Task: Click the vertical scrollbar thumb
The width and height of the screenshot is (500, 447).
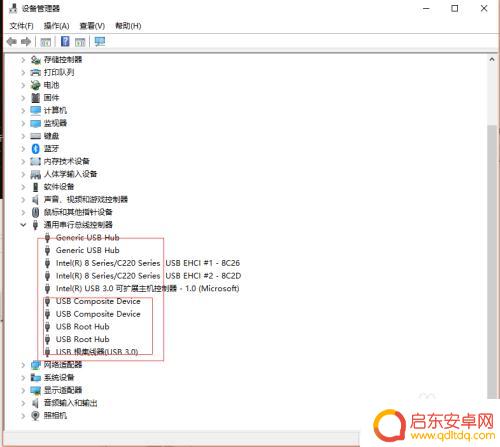Action: click(492, 262)
